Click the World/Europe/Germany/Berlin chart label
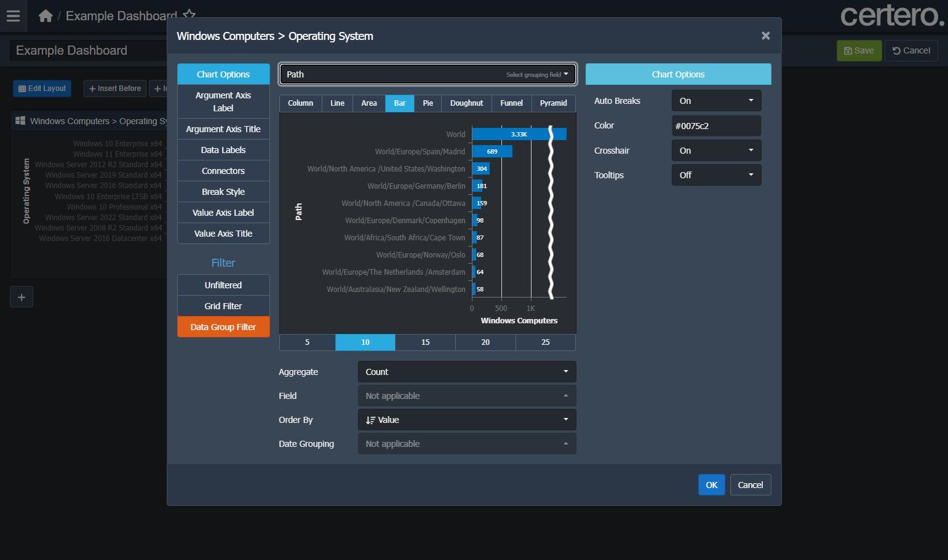The height and width of the screenshot is (560, 948). coord(416,186)
